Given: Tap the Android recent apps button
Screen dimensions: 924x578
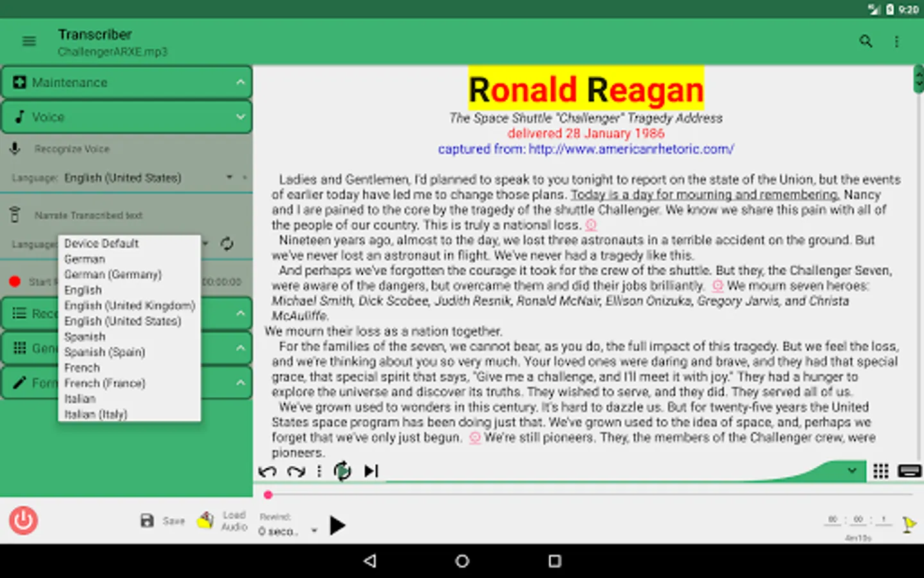Looking at the screenshot, I should tap(555, 561).
